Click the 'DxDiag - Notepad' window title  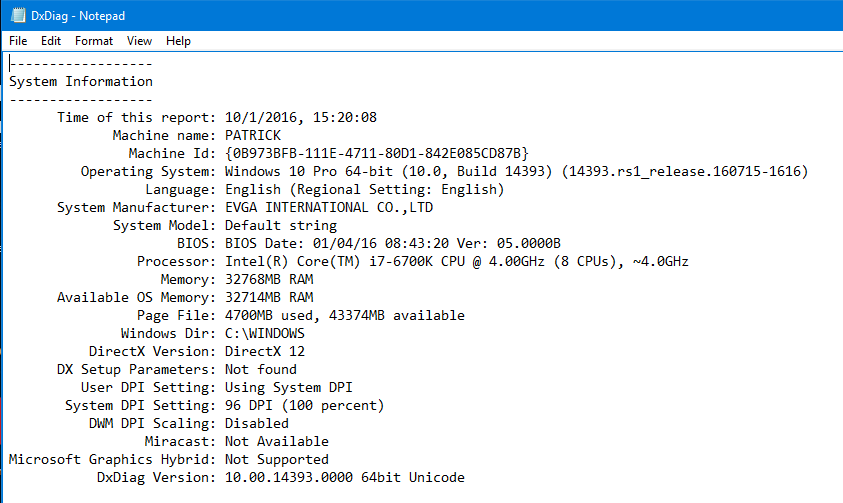tap(78, 16)
